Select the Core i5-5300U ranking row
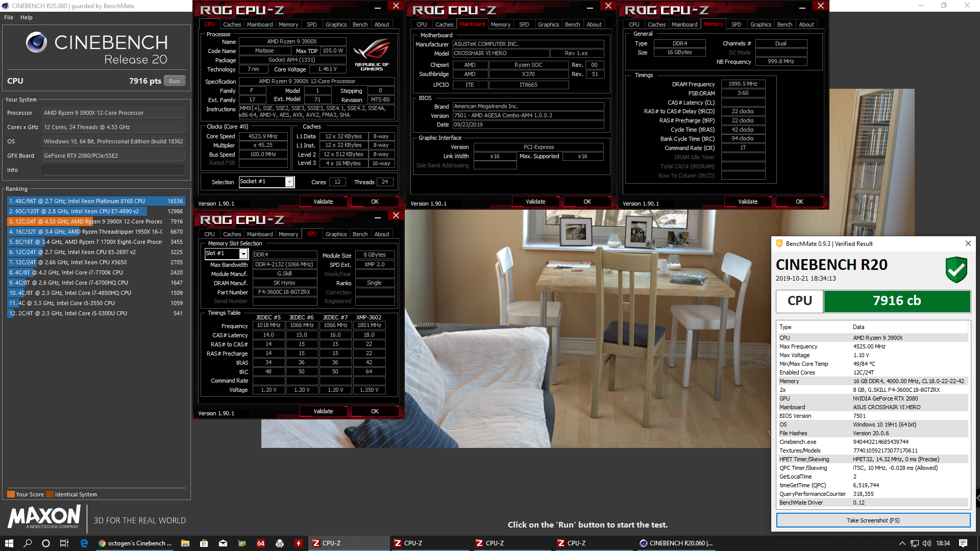The width and height of the screenshot is (980, 551). 96,313
